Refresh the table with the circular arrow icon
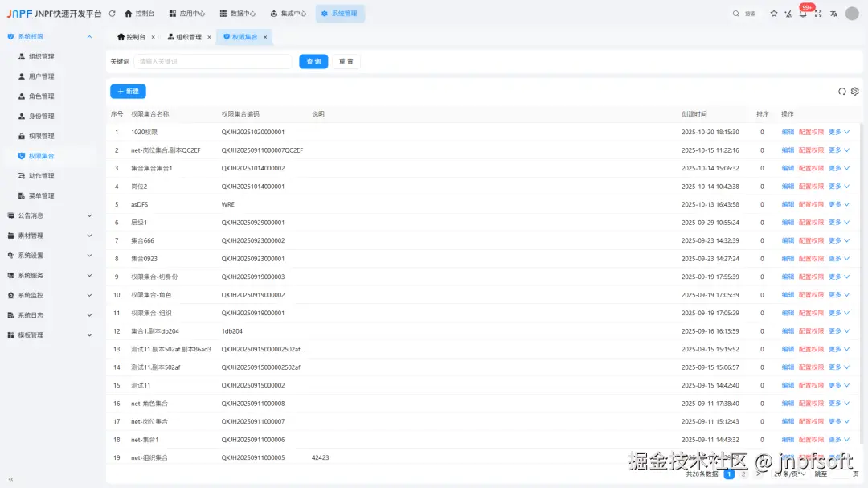868x488 pixels. point(841,92)
